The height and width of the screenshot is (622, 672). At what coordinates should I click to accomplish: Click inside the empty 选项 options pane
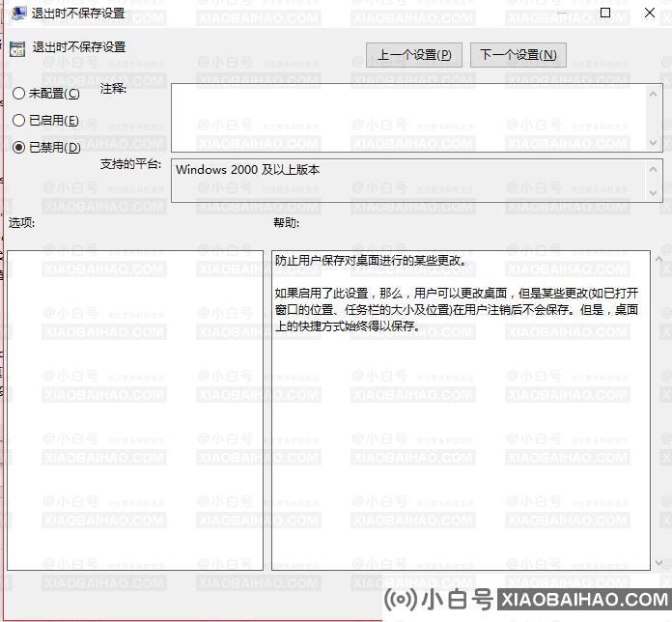135,410
